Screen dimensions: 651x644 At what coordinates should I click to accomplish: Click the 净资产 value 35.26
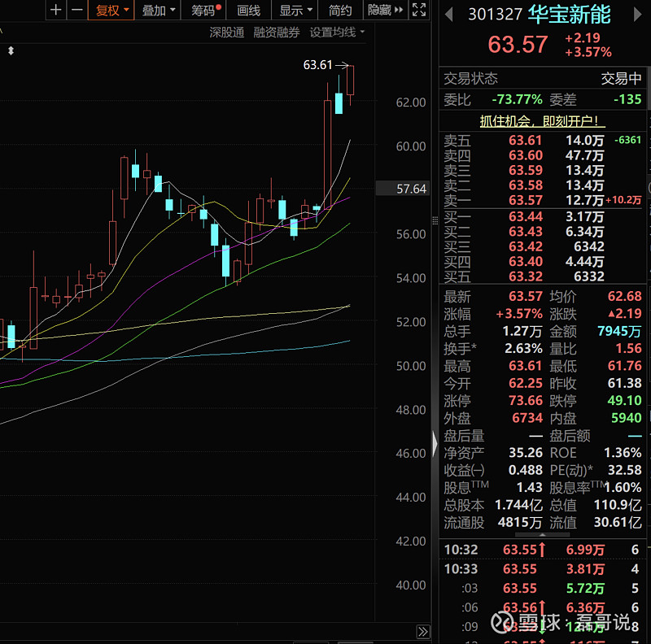[x=526, y=453]
